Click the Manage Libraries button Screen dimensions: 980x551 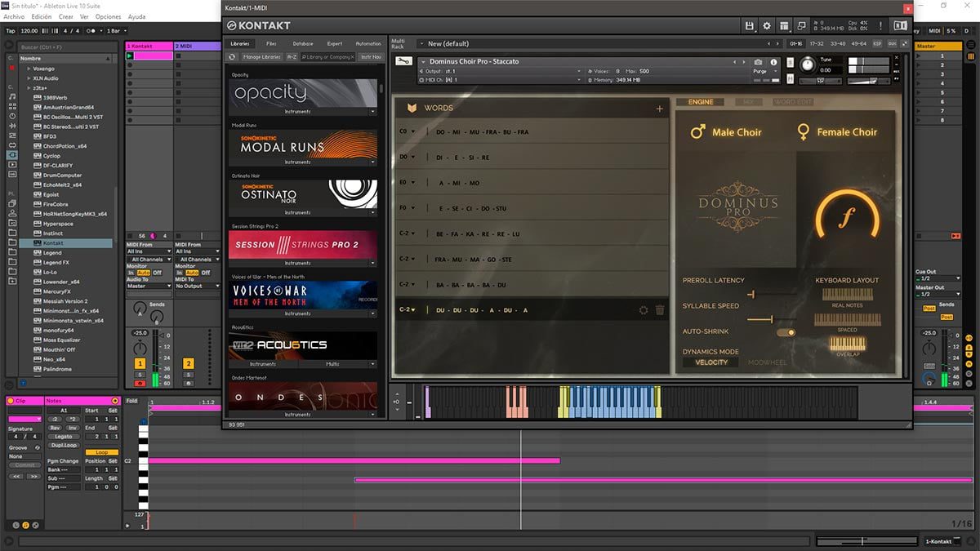[261, 57]
